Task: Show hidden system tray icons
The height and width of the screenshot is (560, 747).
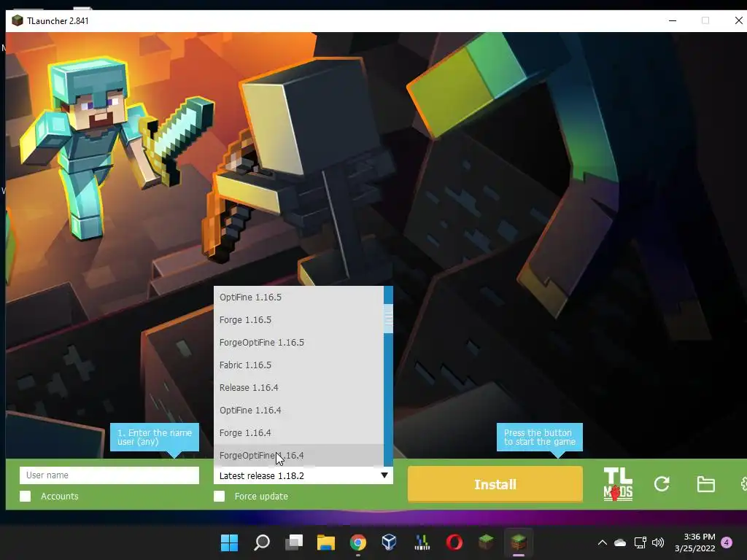Action: point(602,542)
